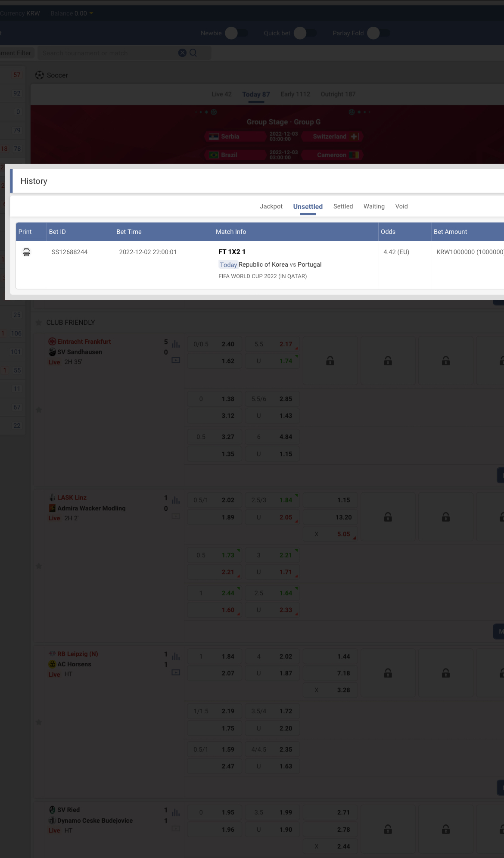Click Serbia flag in Group G banner
This screenshot has height=858, width=504.
point(214,137)
